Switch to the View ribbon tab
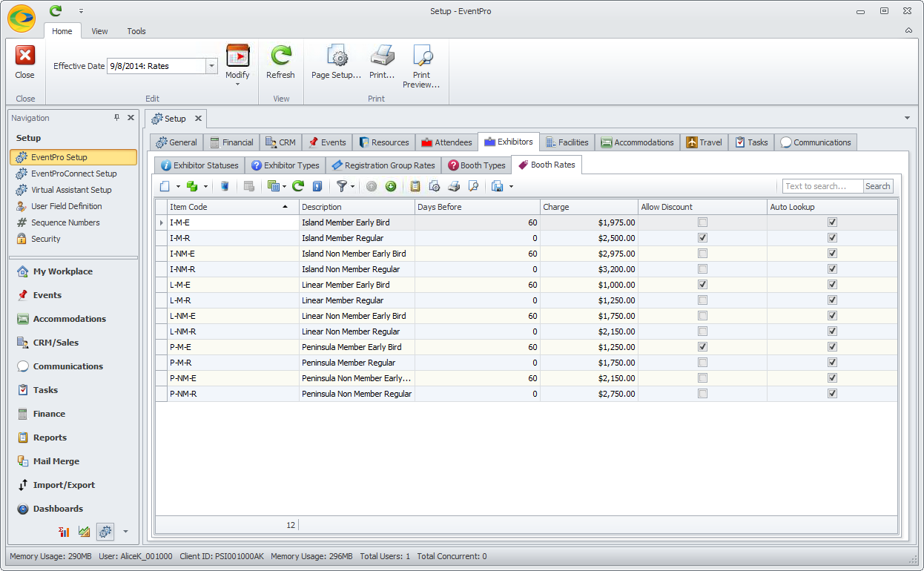The height and width of the screenshot is (571, 924). pos(99,31)
